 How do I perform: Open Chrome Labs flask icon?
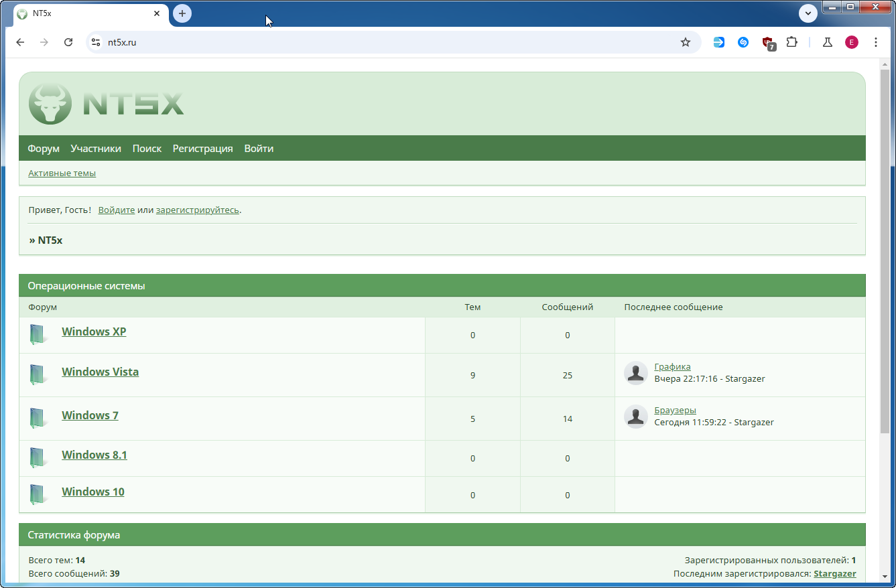pyautogui.click(x=828, y=42)
